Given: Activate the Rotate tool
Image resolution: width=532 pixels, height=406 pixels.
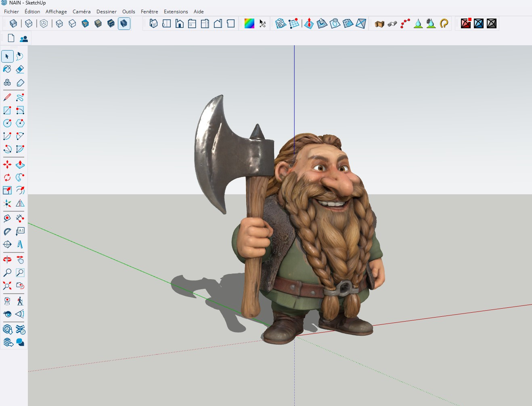Looking at the screenshot, I should 7,177.
